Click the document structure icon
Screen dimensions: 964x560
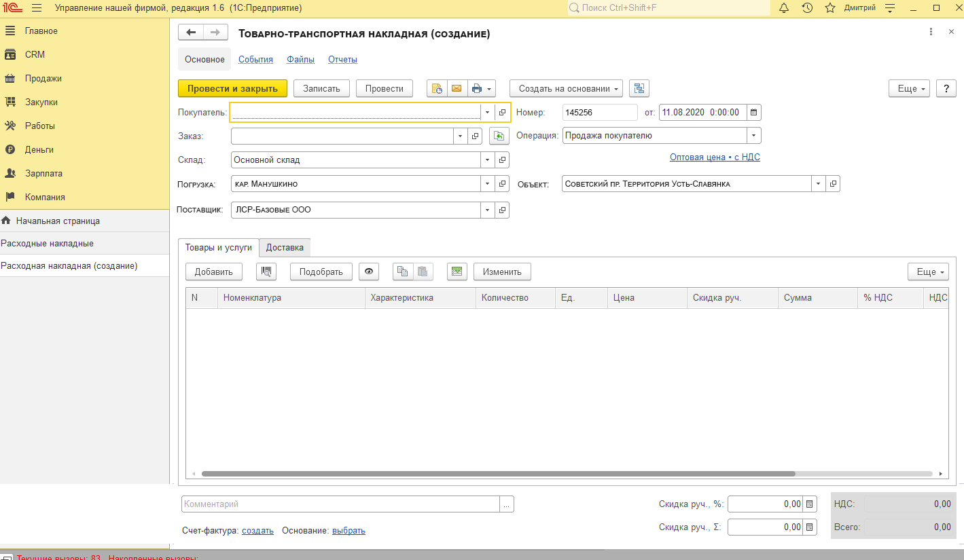[x=639, y=88]
